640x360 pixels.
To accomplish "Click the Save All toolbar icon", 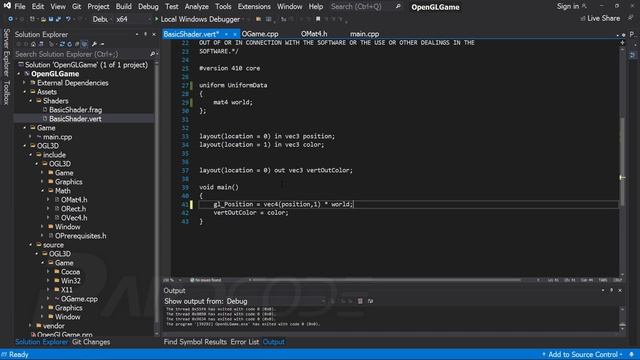I will pos(58,19).
